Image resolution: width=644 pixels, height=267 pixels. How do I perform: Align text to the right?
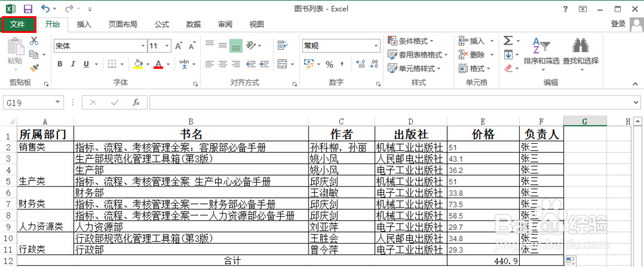pos(236,64)
